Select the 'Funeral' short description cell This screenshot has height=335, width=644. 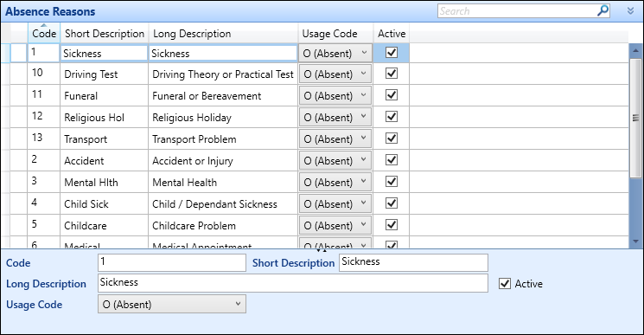pyautogui.click(x=104, y=96)
